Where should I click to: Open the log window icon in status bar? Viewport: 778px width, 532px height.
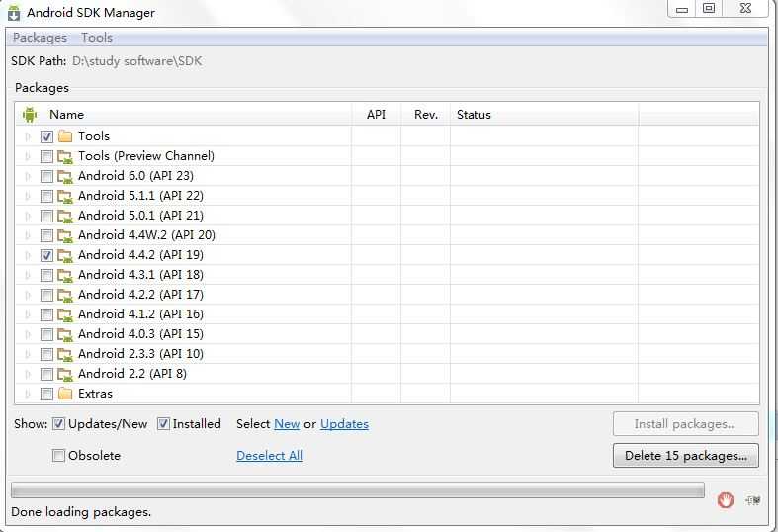click(753, 500)
